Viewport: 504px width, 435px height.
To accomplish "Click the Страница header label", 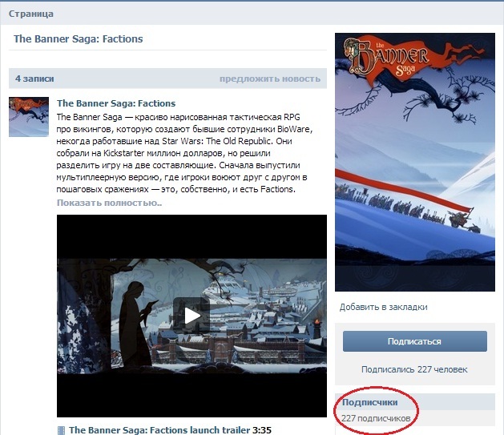I will pyautogui.click(x=31, y=14).
